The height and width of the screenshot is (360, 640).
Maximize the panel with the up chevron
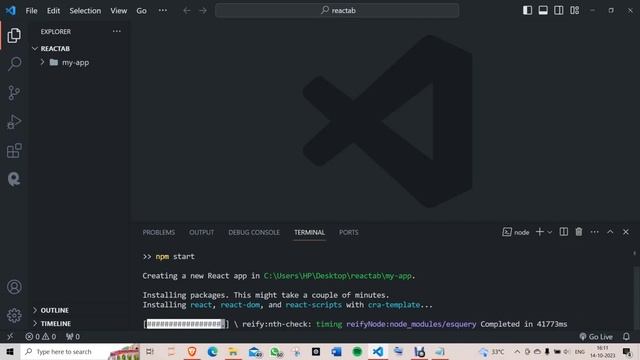(610, 232)
